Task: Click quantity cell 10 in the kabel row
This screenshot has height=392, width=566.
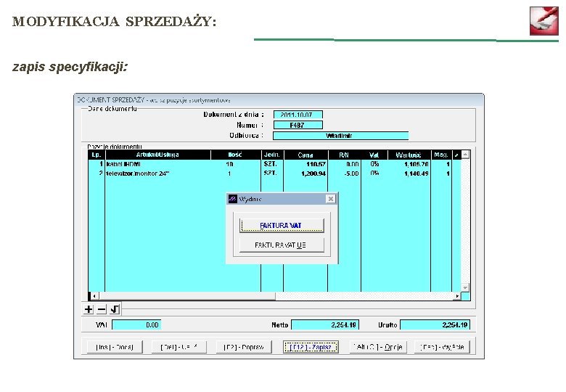Action: click(229, 164)
